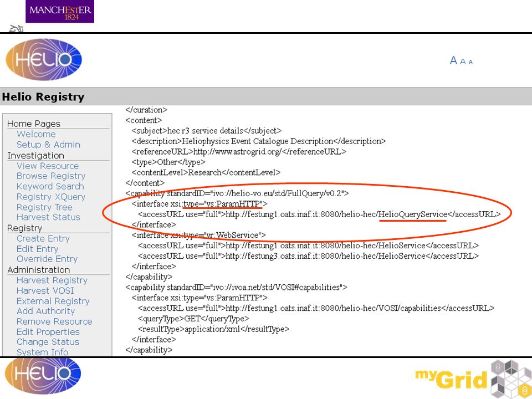532x399 pixels.
Task: Open External Registry link
Action: pyautogui.click(x=53, y=301)
